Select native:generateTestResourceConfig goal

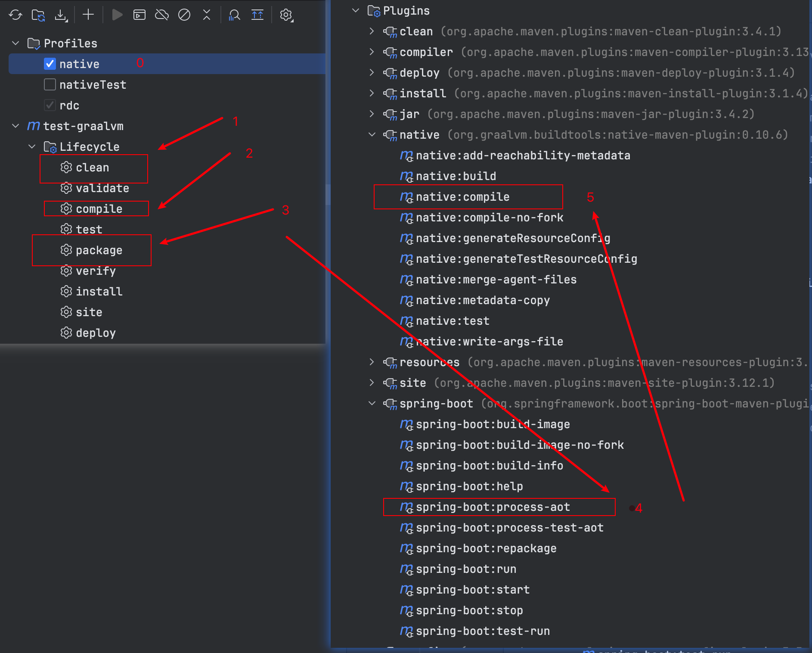tap(527, 258)
